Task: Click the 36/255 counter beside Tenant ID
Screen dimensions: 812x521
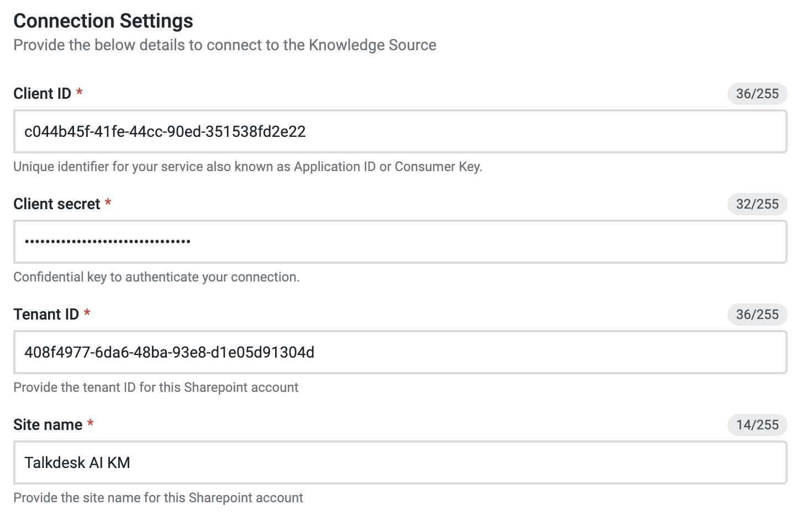Action: point(757,315)
